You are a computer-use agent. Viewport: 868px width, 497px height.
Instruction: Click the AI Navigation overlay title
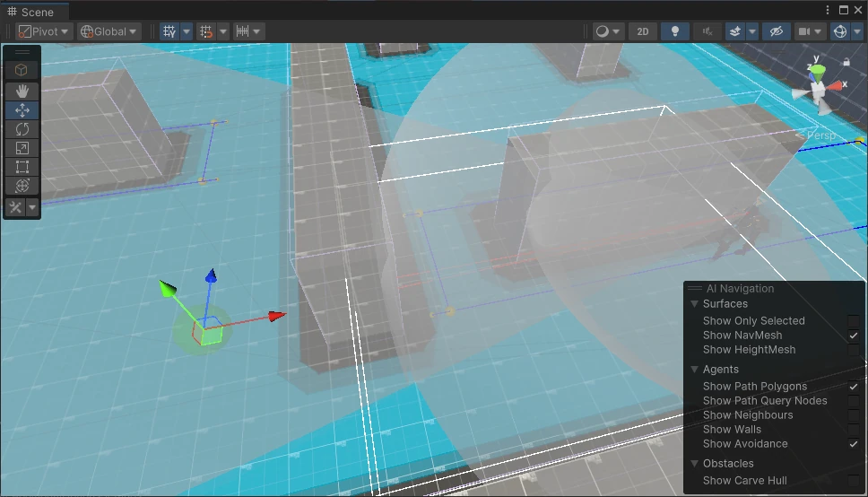coord(740,288)
